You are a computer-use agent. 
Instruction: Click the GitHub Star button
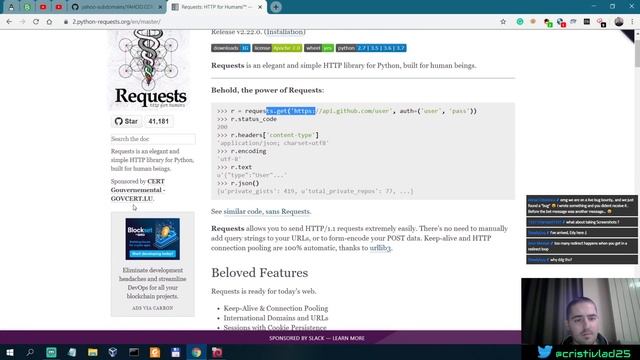[x=126, y=121]
